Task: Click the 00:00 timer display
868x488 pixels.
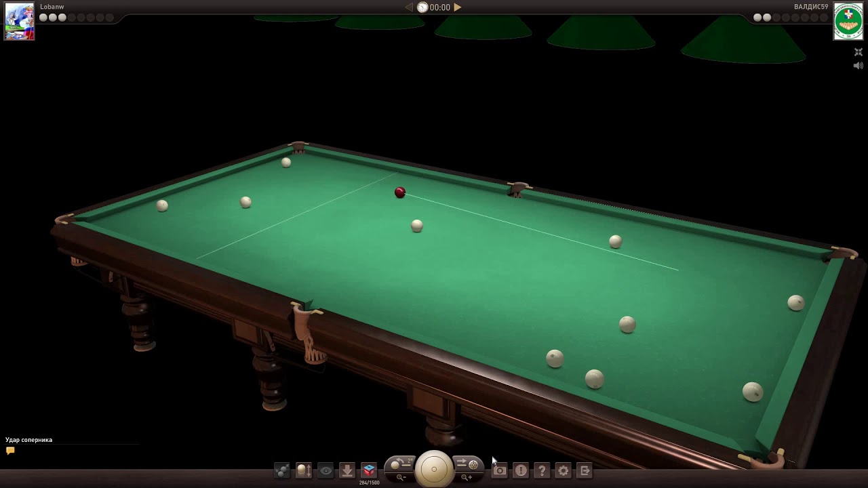Action: (440, 7)
